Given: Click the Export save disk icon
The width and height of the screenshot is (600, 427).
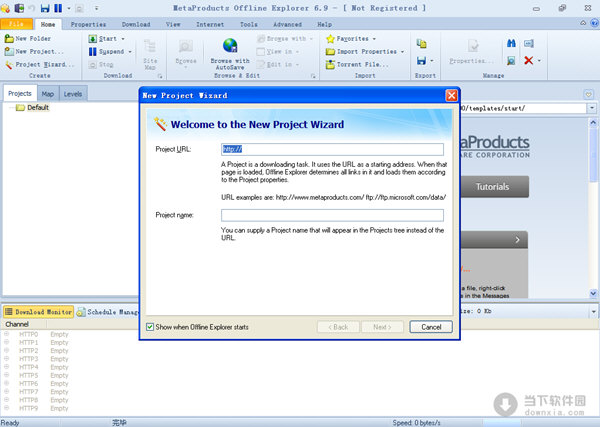Looking at the screenshot, I should coord(421,60).
